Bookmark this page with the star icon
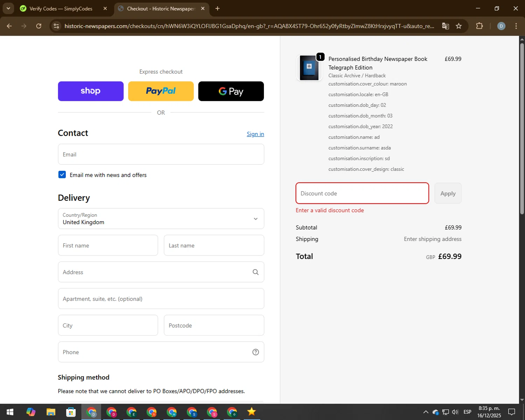 [x=458, y=26]
